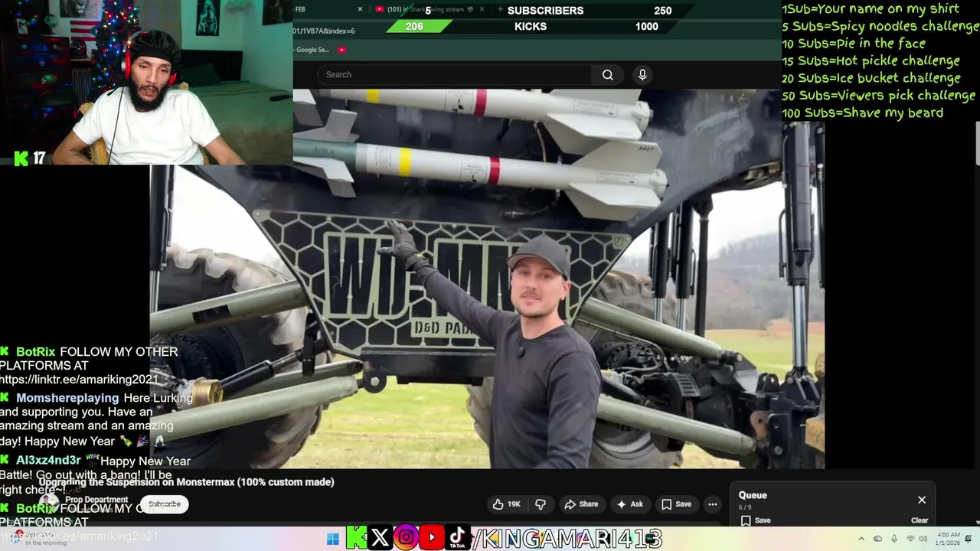Click the video title Upgrading the Suspension on Monstermax
This screenshot has height=551, width=980.
click(x=187, y=482)
